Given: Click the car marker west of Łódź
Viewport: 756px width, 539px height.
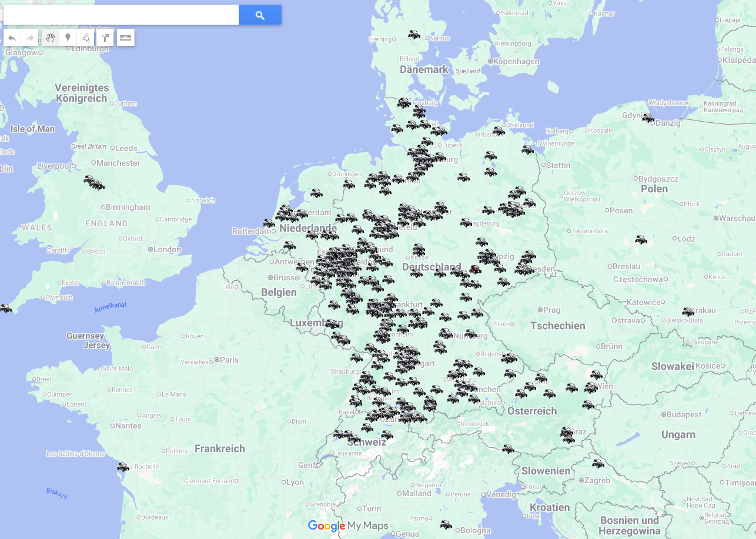Looking at the screenshot, I should pyautogui.click(x=641, y=240).
